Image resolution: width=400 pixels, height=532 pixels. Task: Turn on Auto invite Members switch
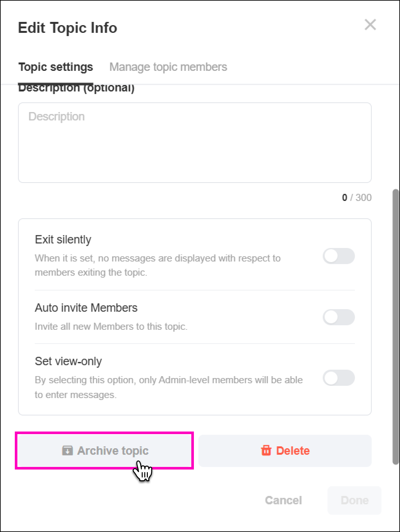click(338, 317)
